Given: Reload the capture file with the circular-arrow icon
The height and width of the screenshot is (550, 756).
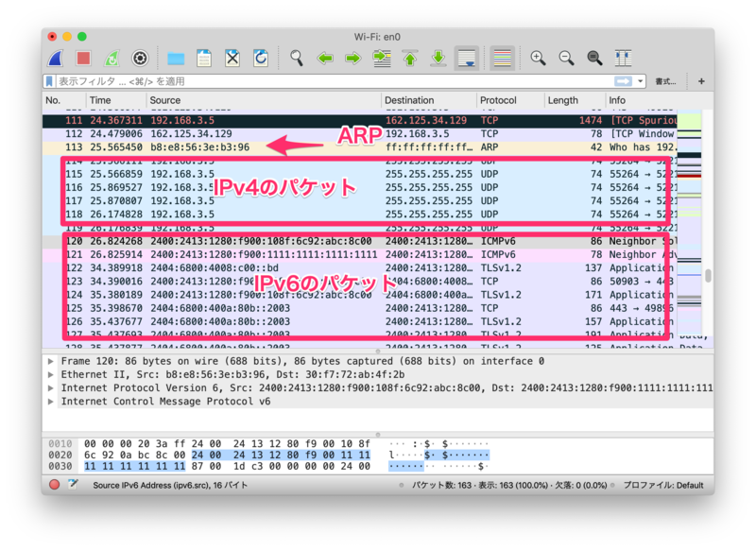Looking at the screenshot, I should click(261, 59).
